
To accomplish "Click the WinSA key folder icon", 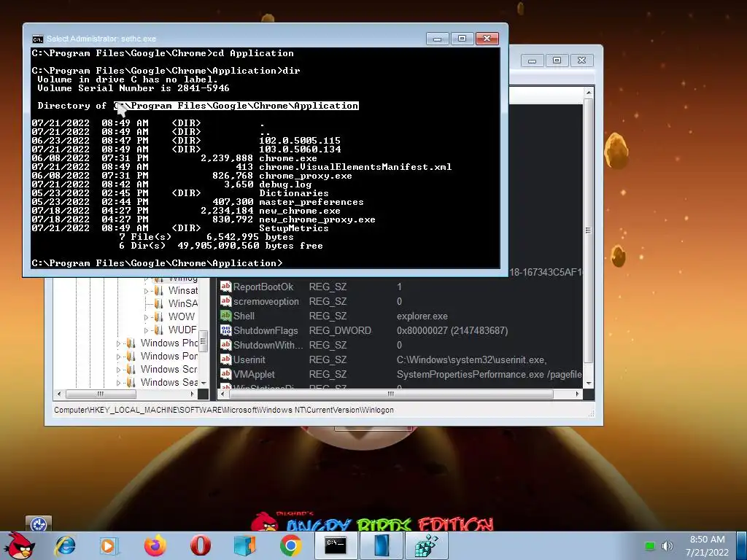I will pos(158,303).
